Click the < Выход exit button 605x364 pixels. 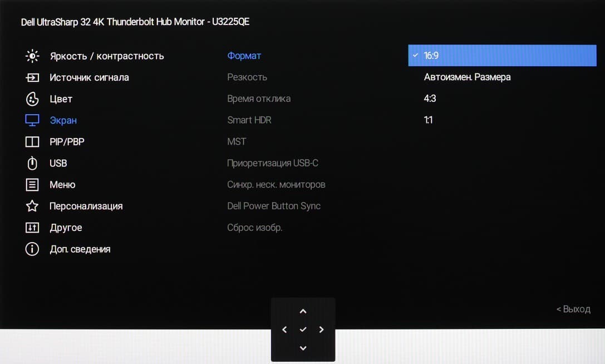click(573, 309)
